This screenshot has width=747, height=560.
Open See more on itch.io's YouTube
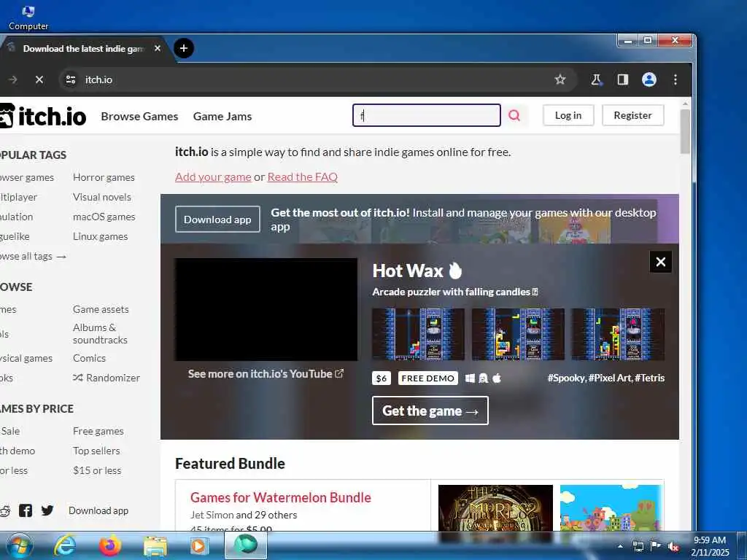tap(266, 374)
